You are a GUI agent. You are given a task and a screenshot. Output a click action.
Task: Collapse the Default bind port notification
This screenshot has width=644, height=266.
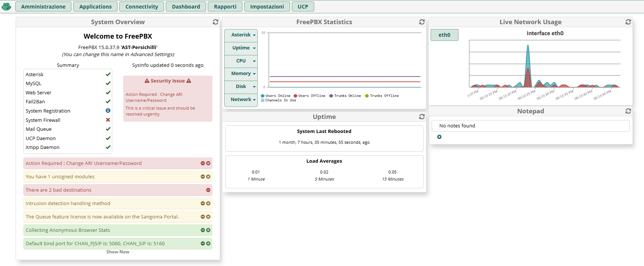203,243
